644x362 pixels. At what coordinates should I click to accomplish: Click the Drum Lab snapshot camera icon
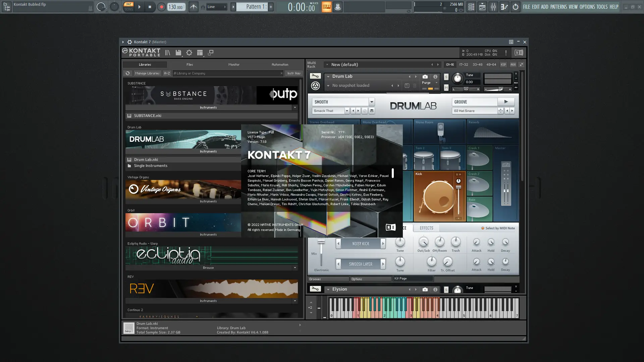(425, 77)
